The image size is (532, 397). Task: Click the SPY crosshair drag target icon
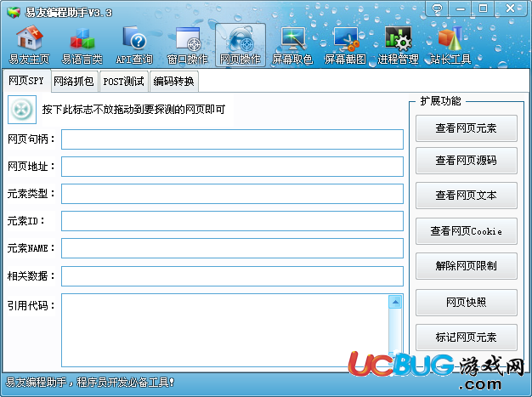click(x=22, y=110)
